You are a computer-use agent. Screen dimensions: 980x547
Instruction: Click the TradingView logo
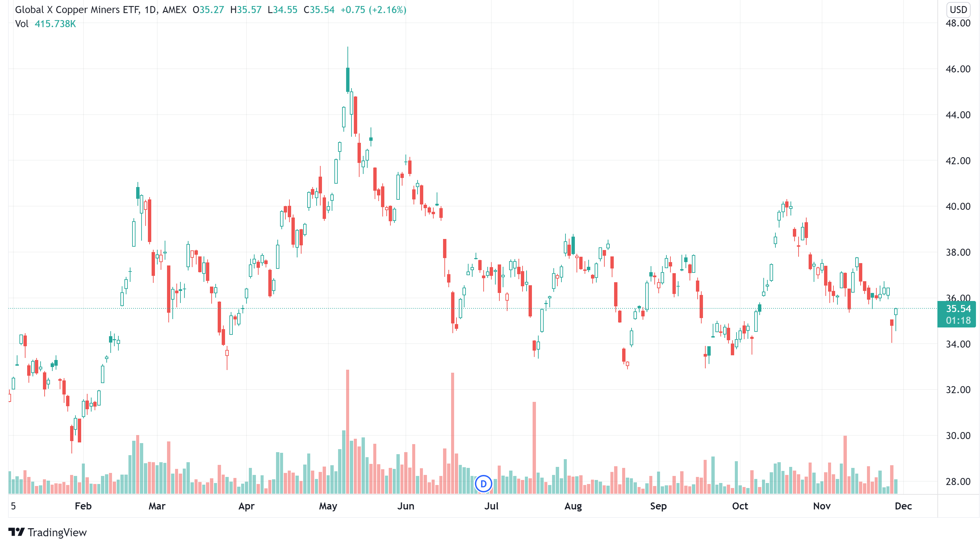pos(48,532)
